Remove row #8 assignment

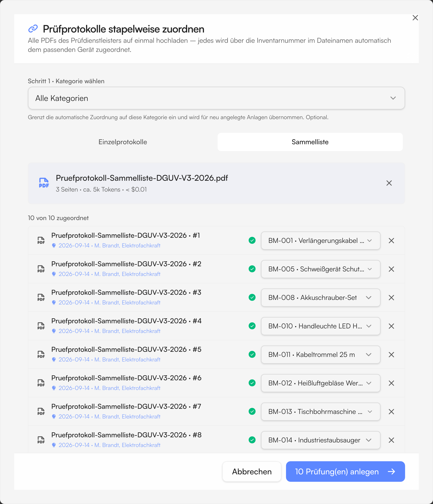(x=391, y=440)
